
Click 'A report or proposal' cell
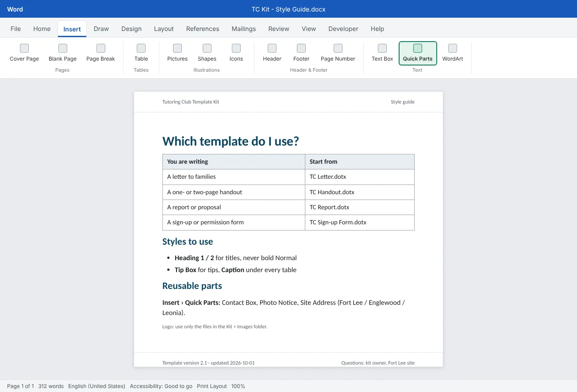(234, 207)
